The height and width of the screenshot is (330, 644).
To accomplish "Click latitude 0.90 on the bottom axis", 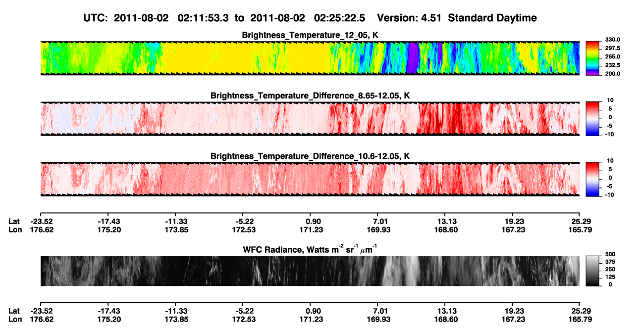I will (310, 311).
